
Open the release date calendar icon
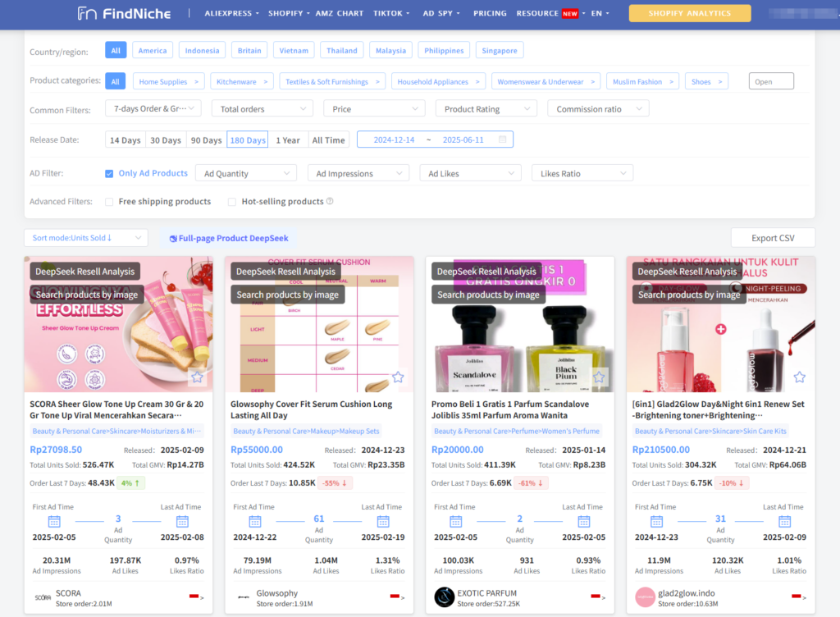(503, 139)
